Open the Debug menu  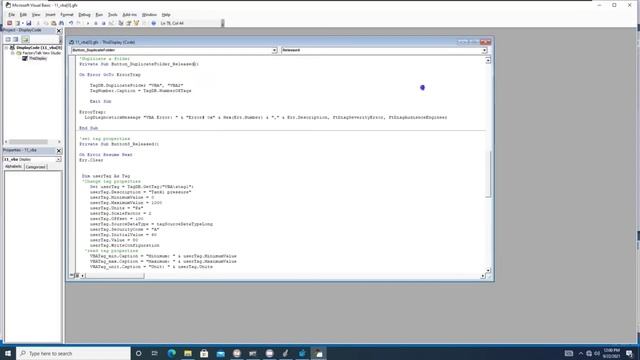point(84,15)
